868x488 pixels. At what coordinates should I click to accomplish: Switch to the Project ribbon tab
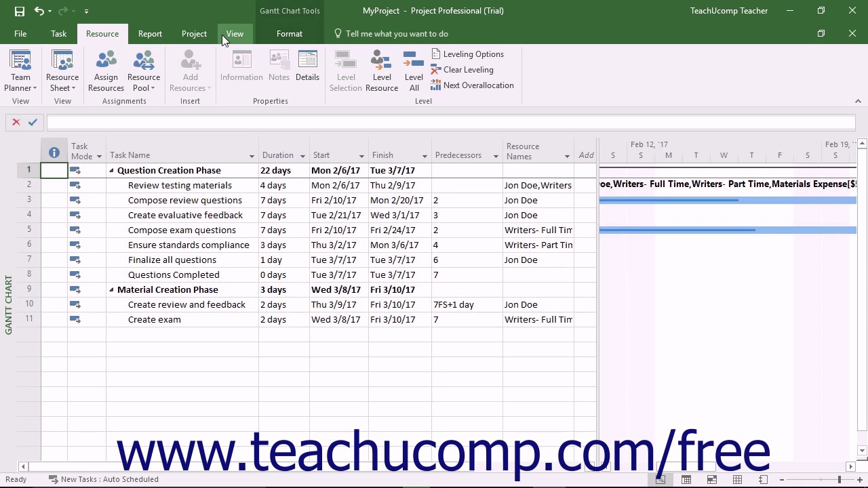pos(194,34)
